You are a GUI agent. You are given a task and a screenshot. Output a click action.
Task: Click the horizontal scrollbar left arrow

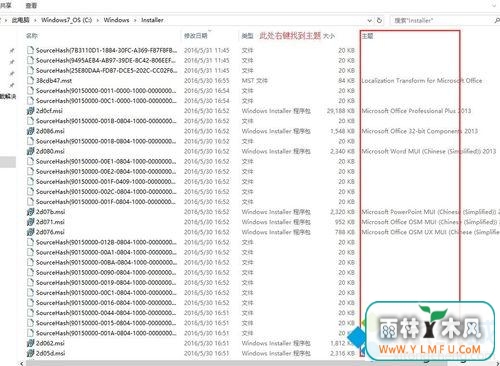[22, 363]
